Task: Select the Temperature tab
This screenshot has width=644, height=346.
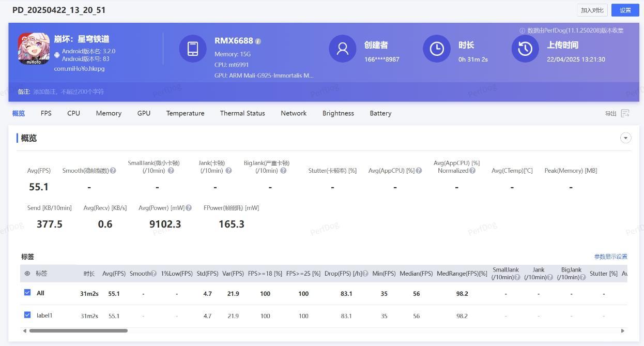Action: 185,113
